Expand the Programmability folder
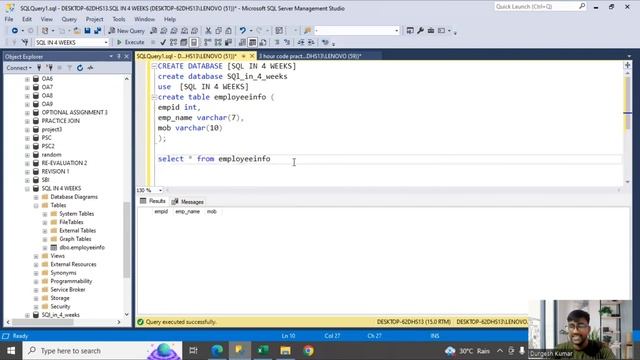Image resolution: width=640 pixels, height=360 pixels. pos(36,282)
